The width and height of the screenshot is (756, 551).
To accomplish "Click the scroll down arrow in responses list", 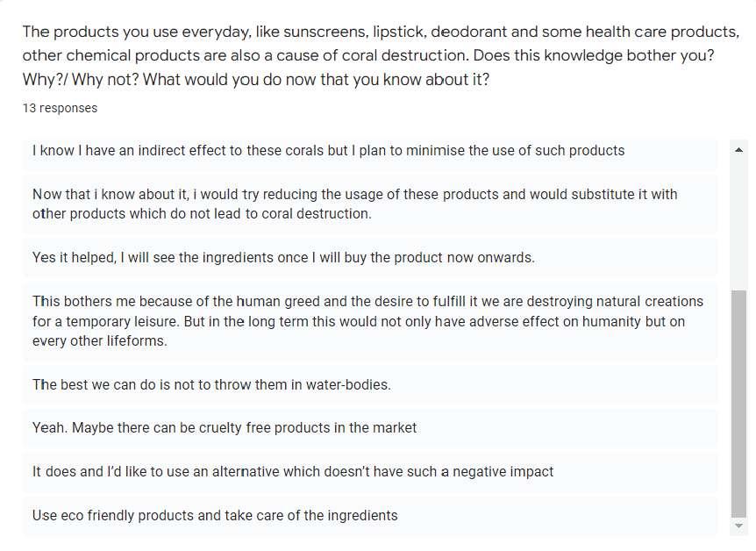I will click(738, 525).
